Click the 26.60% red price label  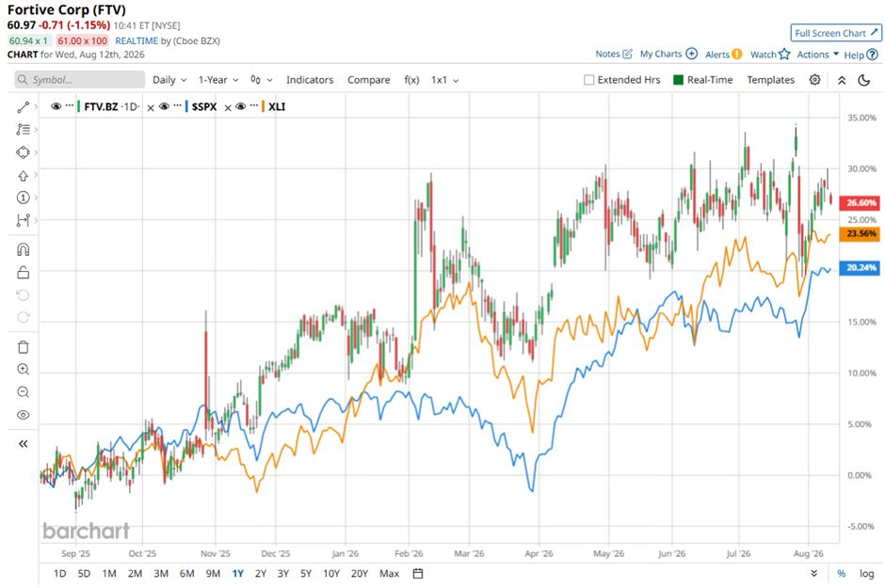[x=860, y=202]
